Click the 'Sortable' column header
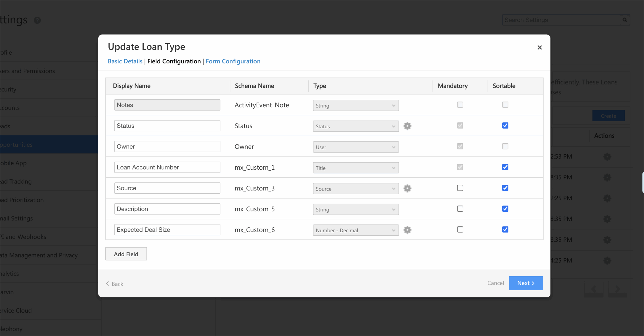Viewport: 644px width, 336px height. point(504,86)
